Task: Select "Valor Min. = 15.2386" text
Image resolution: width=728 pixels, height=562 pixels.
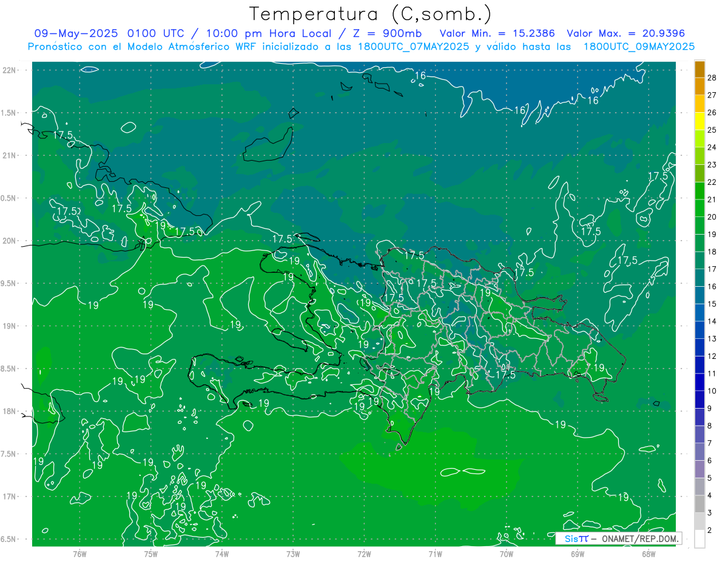Action: tap(497, 33)
